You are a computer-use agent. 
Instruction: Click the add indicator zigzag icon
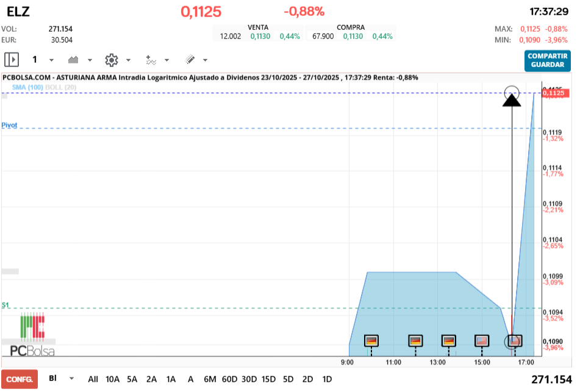point(151,60)
